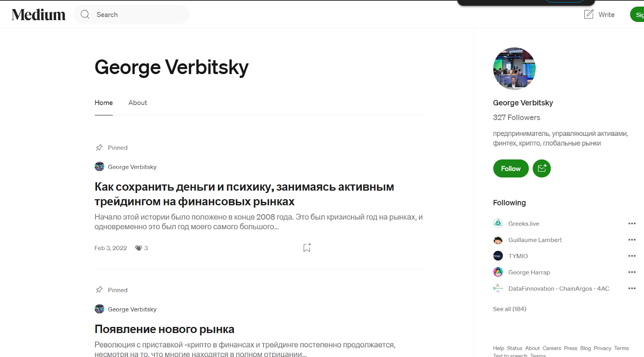Focus the Search input field

[x=131, y=14]
